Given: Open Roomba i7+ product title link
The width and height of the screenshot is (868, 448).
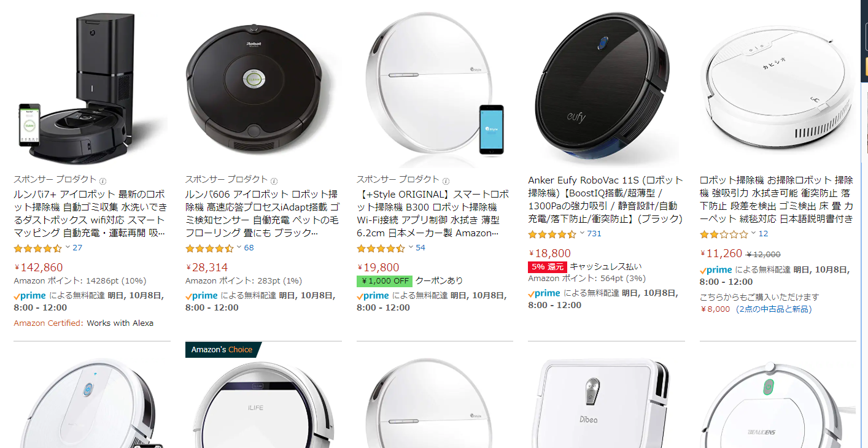Looking at the screenshot, I should 90,213.
